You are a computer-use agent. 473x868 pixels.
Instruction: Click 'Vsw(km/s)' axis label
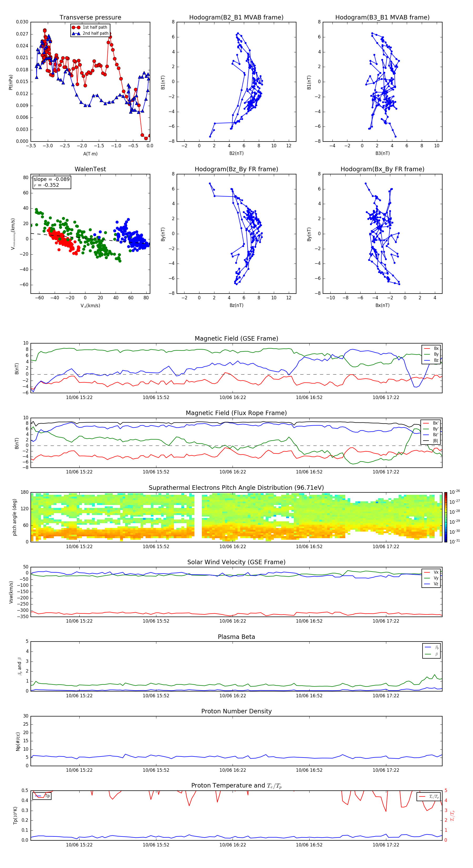[x=11, y=592]
